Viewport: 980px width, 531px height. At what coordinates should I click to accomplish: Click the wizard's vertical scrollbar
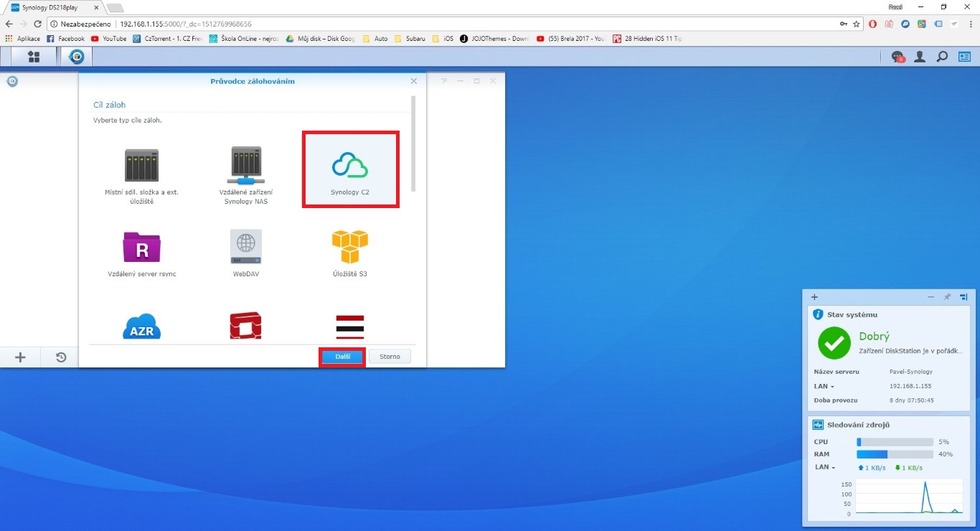tap(413, 144)
